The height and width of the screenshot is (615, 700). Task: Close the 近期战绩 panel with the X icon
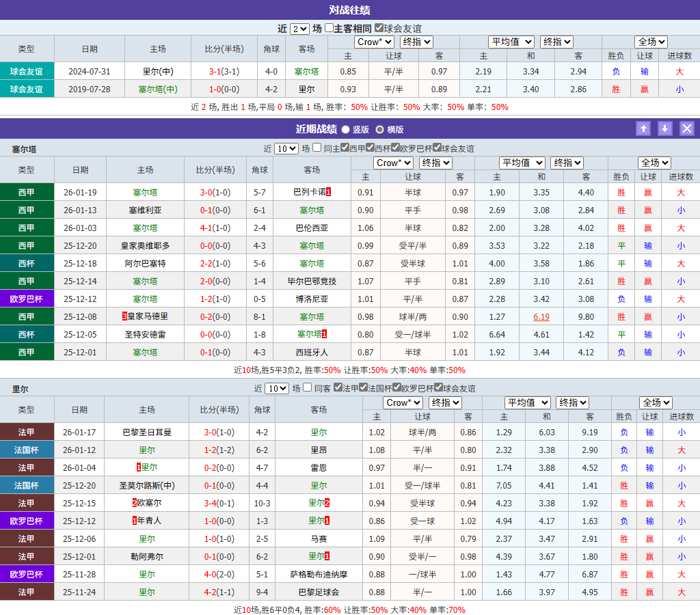(x=687, y=128)
